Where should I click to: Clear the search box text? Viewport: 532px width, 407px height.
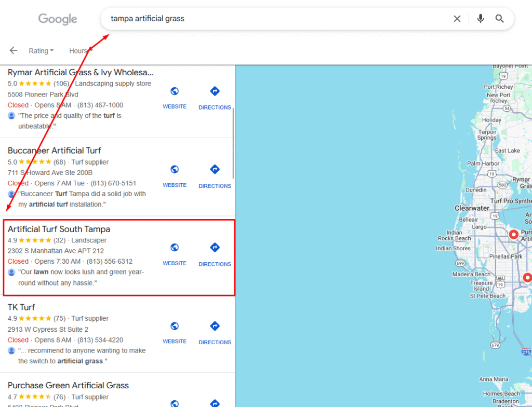coord(457,19)
